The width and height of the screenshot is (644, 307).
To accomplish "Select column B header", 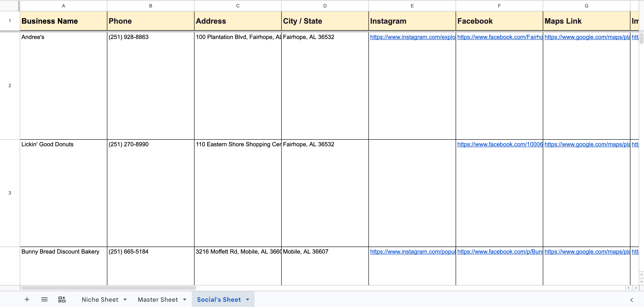I will (x=151, y=6).
